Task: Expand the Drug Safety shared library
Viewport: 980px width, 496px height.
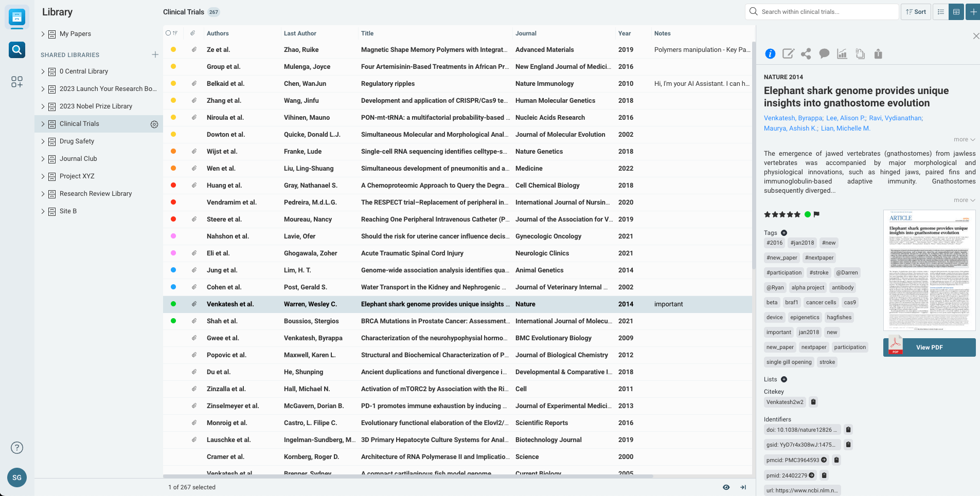Action: click(43, 141)
